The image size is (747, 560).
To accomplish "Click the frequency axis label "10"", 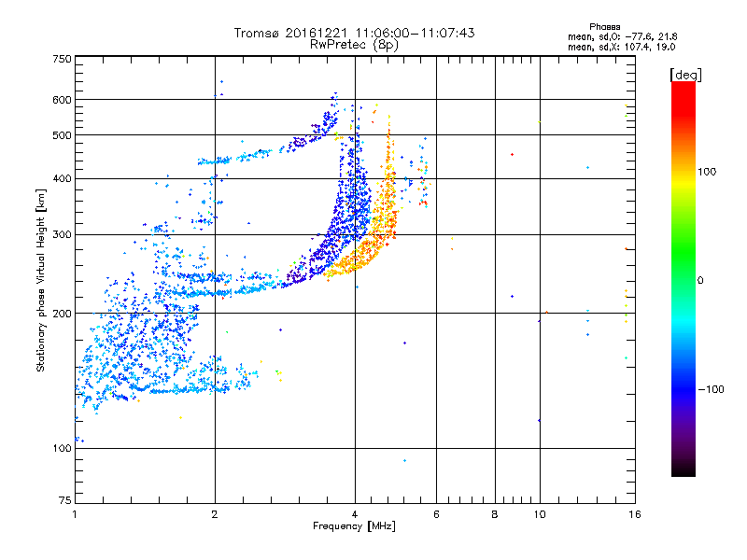I will coord(540,514).
